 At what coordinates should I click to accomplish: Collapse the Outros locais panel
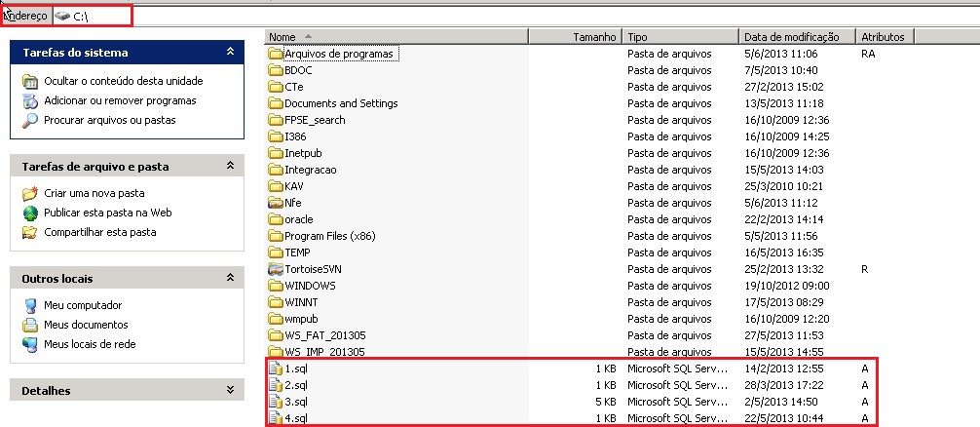coord(230,279)
